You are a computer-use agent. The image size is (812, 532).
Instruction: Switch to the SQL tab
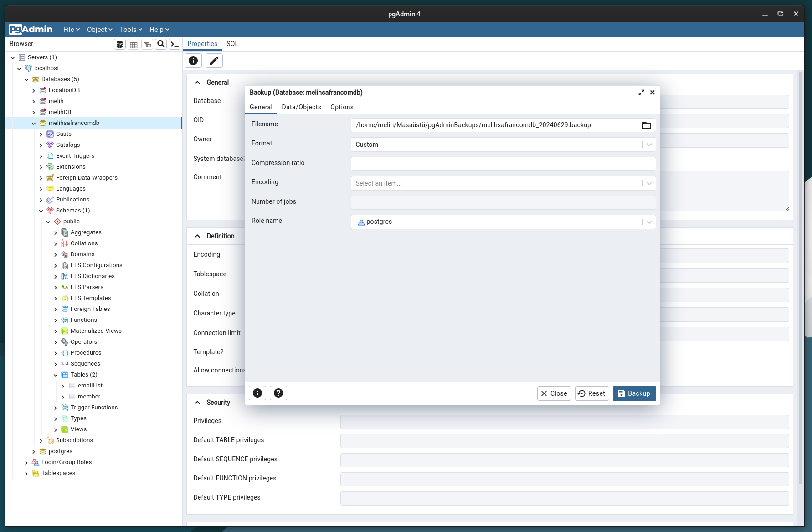(x=232, y=44)
